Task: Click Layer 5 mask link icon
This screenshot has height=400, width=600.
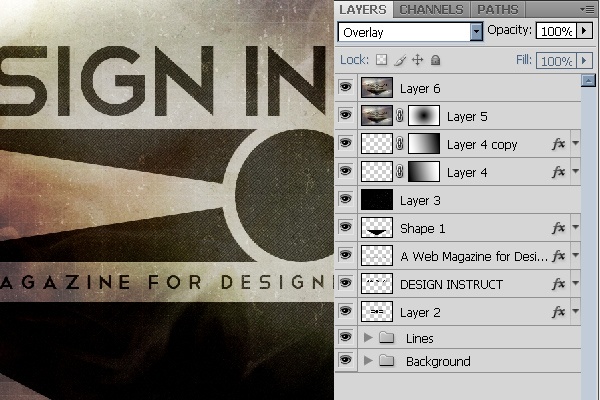Action: coord(399,116)
